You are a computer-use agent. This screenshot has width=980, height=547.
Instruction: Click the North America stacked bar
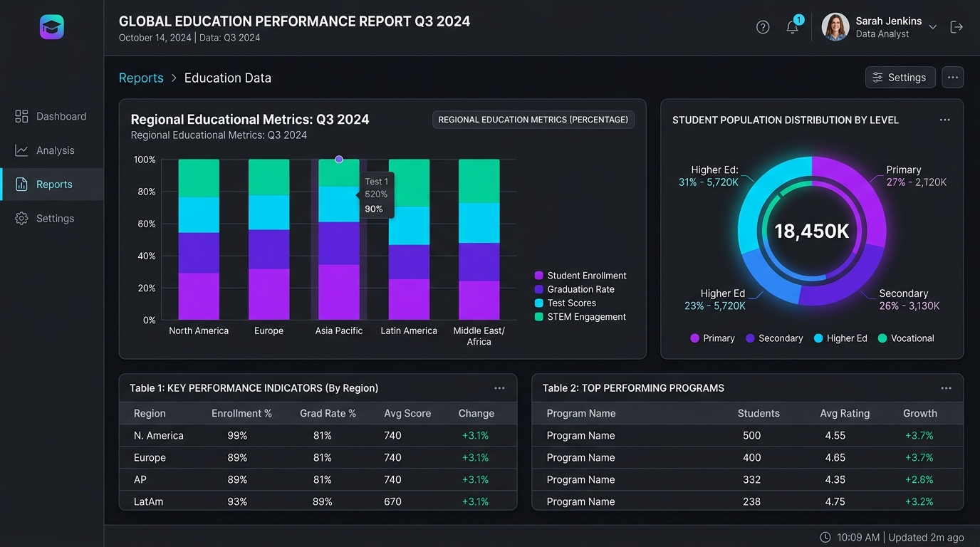pos(199,239)
